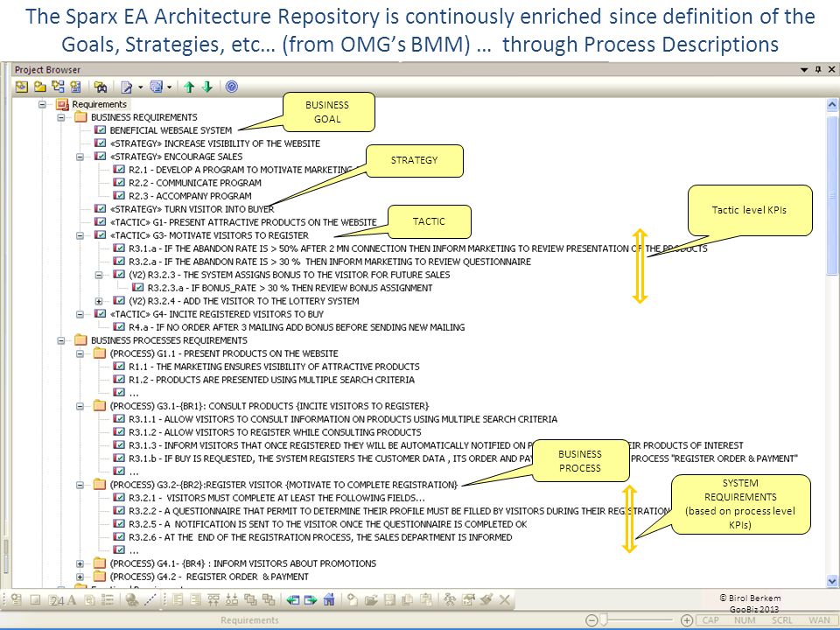The height and width of the screenshot is (630, 840).
Task: Select R3.2.1 - VISITORS MUST COMPLETE fields item
Action: tap(276, 498)
